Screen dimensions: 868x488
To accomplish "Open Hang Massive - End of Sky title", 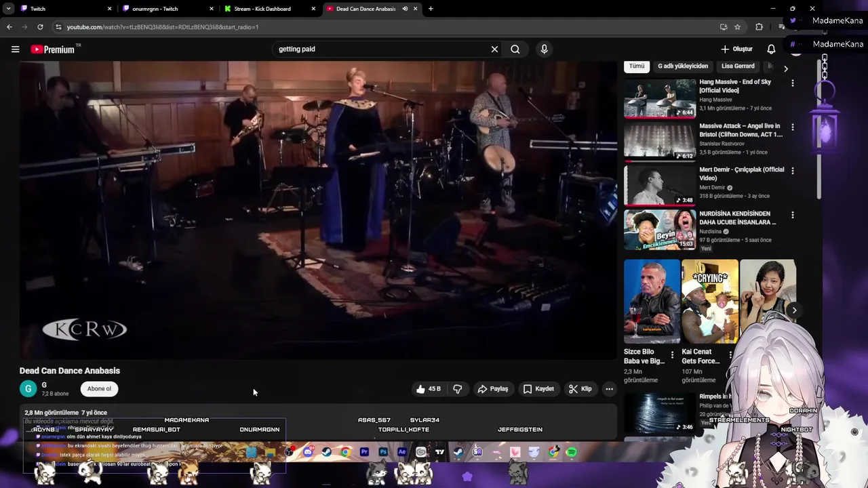I will tap(735, 86).
